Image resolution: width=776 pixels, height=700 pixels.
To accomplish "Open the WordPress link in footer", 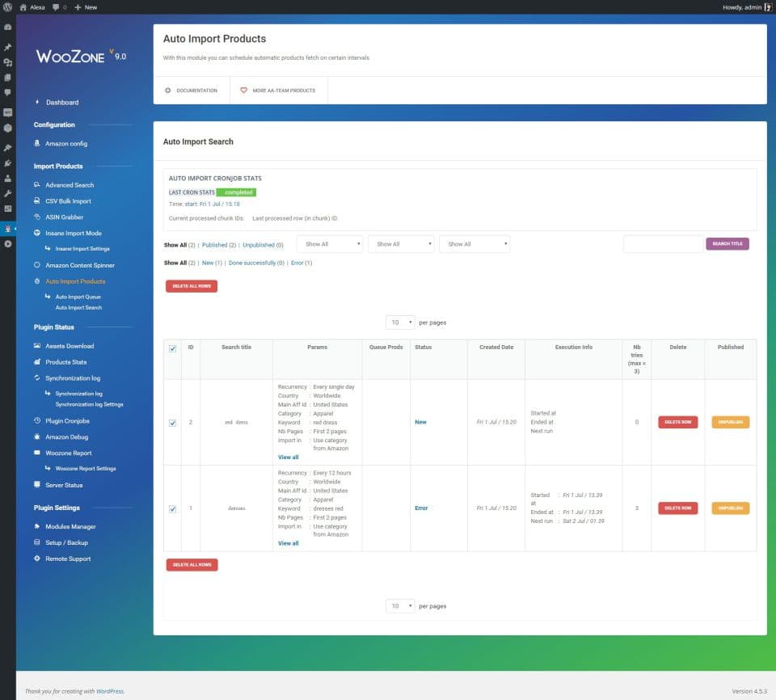I will [110, 691].
